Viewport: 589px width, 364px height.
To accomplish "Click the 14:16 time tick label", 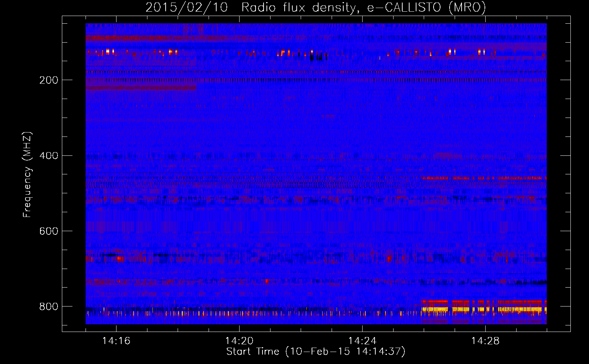I will (116, 341).
